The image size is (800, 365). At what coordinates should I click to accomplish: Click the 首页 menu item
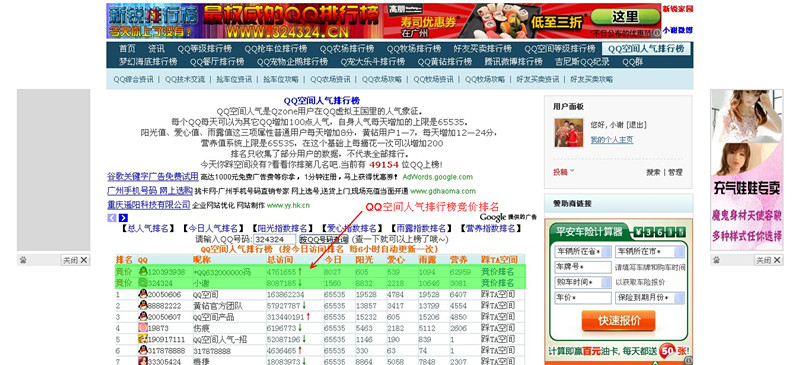pyautogui.click(x=128, y=49)
